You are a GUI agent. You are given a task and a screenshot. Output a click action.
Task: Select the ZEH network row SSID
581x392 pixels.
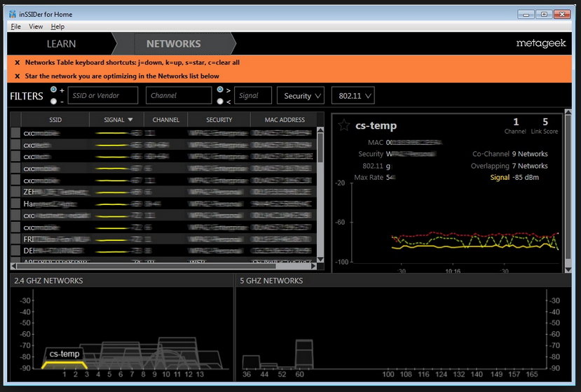[x=56, y=192]
